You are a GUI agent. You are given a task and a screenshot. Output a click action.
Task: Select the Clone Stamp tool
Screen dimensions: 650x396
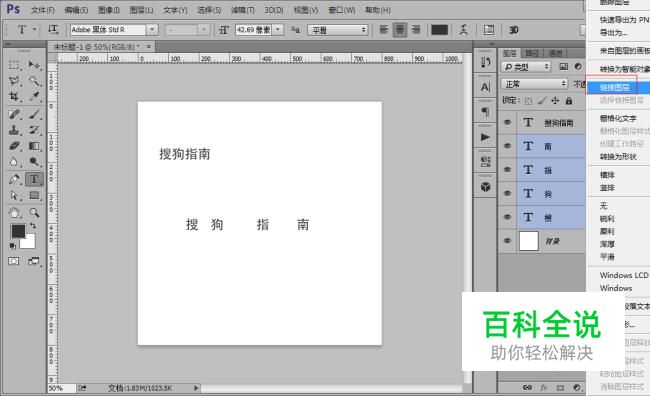point(14,130)
